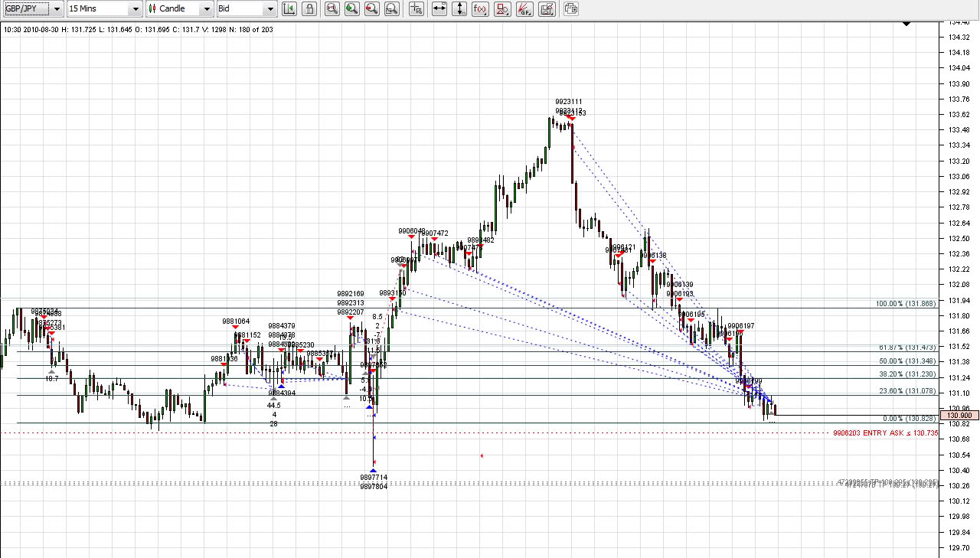Open the GF Gann and Fibonacci tools
Screen dimensions: 980x558
525,9
